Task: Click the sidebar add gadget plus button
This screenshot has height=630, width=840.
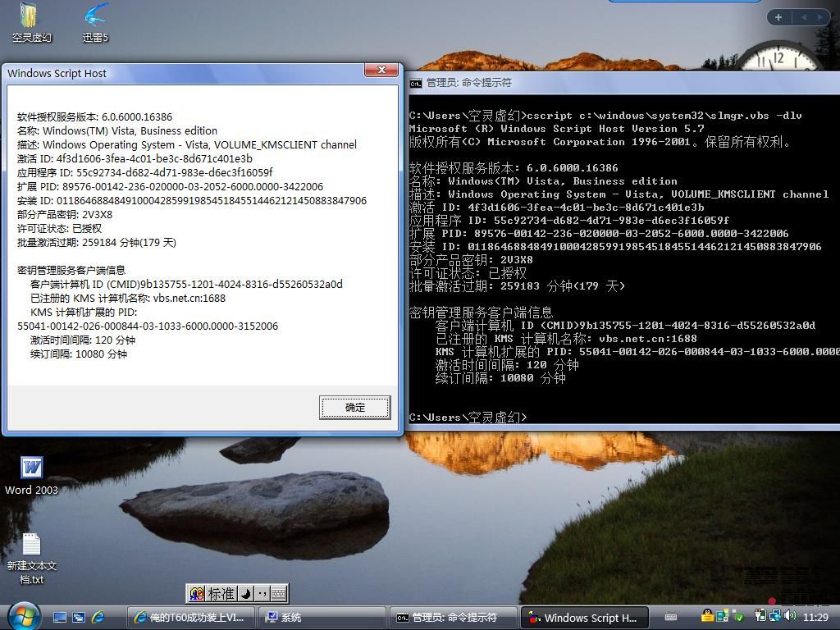Action: click(x=778, y=17)
